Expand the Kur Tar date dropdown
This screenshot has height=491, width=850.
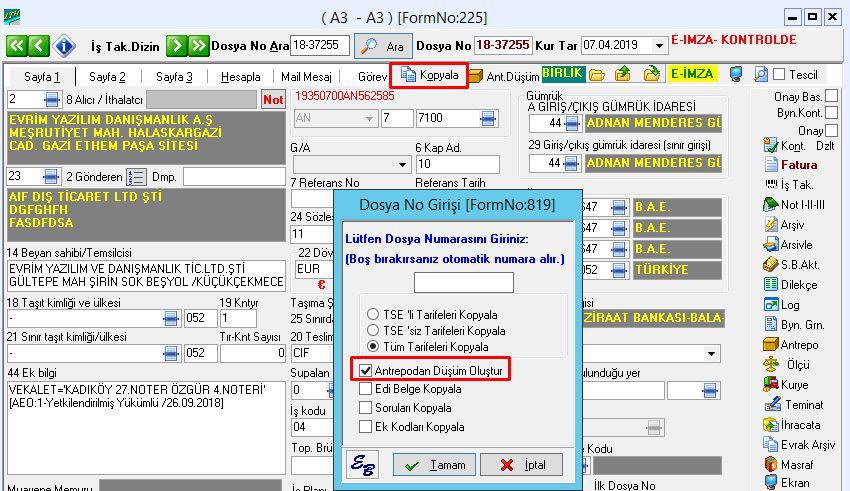[659, 46]
